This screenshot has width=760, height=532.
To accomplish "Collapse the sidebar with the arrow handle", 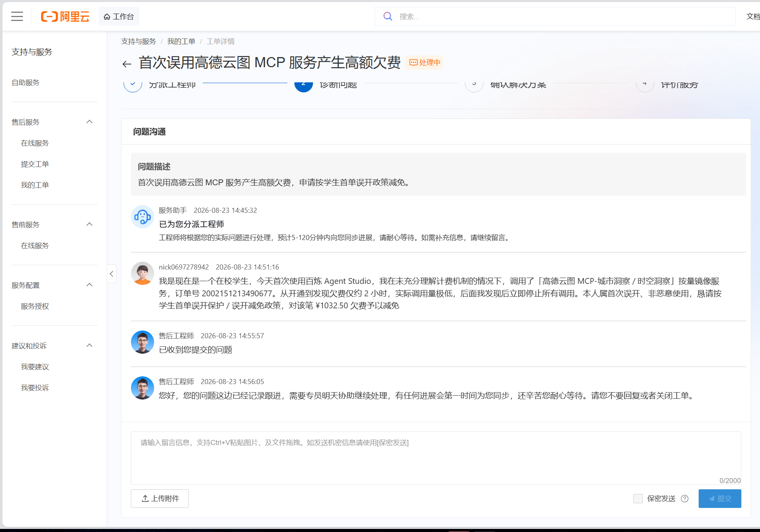I will [x=111, y=274].
